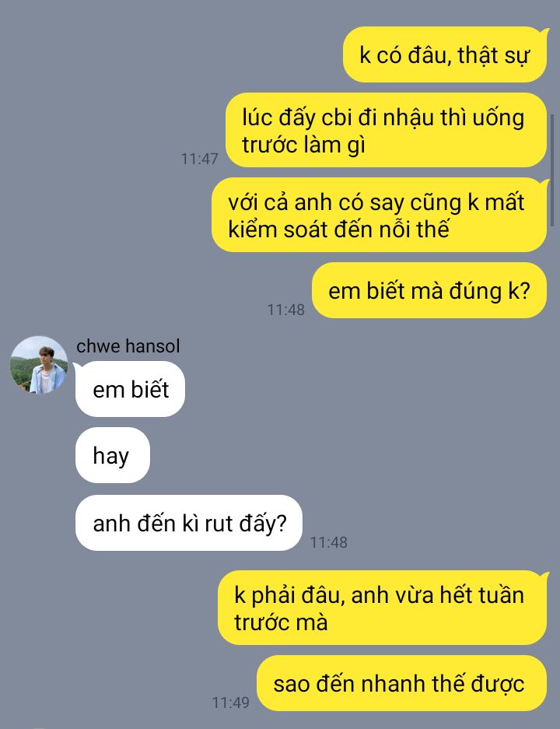The width and height of the screenshot is (560, 729).
Task: Click the chat scrollbar on right edge
Action: (x=552, y=170)
